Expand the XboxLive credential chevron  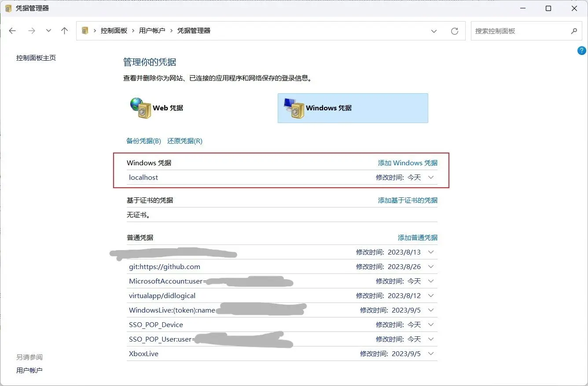(431, 354)
